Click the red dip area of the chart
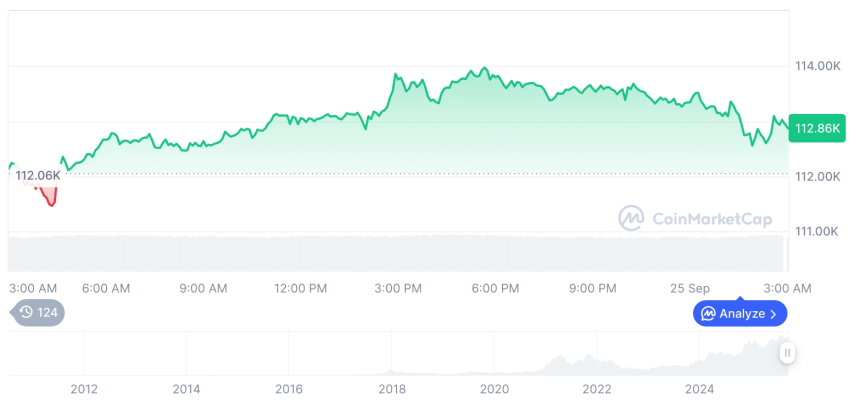860x401 pixels. pyautogui.click(x=48, y=194)
